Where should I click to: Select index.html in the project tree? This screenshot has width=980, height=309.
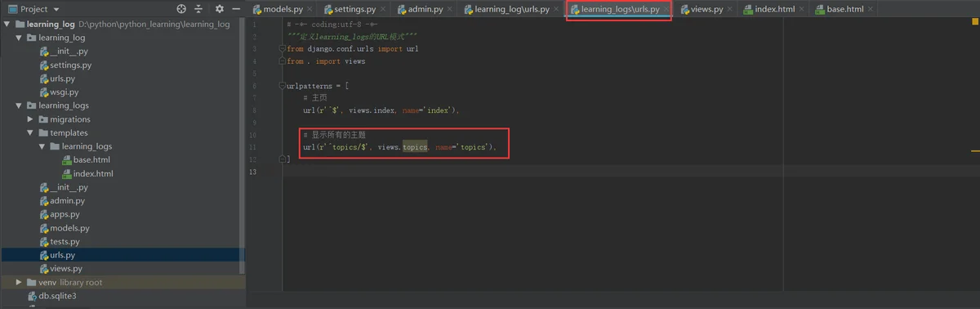(x=87, y=173)
